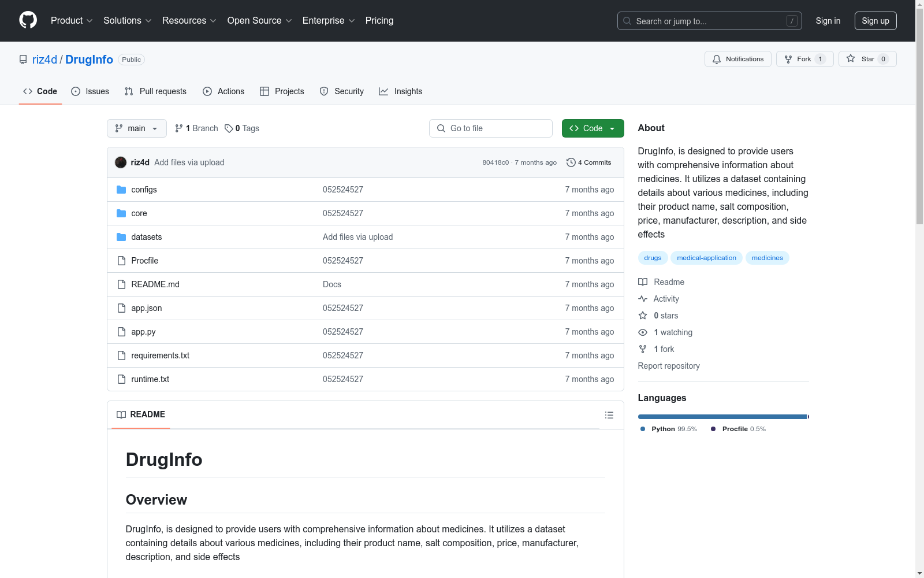The image size is (924, 578).
Task: Click the Python language color dot
Action: click(643, 429)
